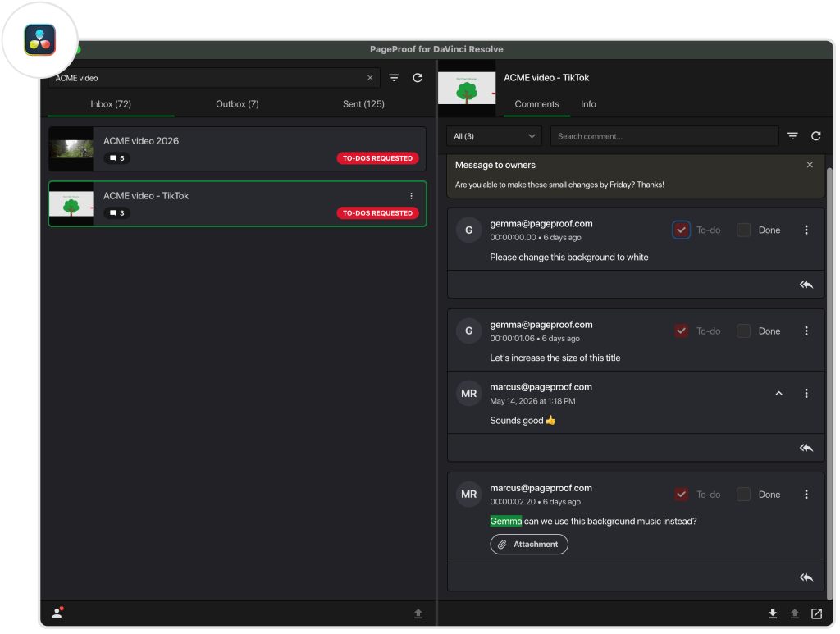Open the DaVinci Resolve app icon
Image resolution: width=840 pixels, height=634 pixels.
coord(39,40)
